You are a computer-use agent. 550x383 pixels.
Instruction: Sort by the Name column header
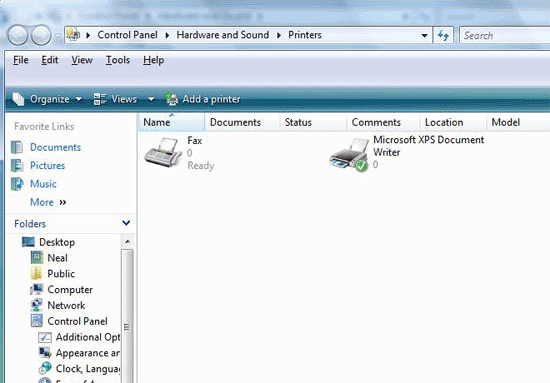[171, 122]
